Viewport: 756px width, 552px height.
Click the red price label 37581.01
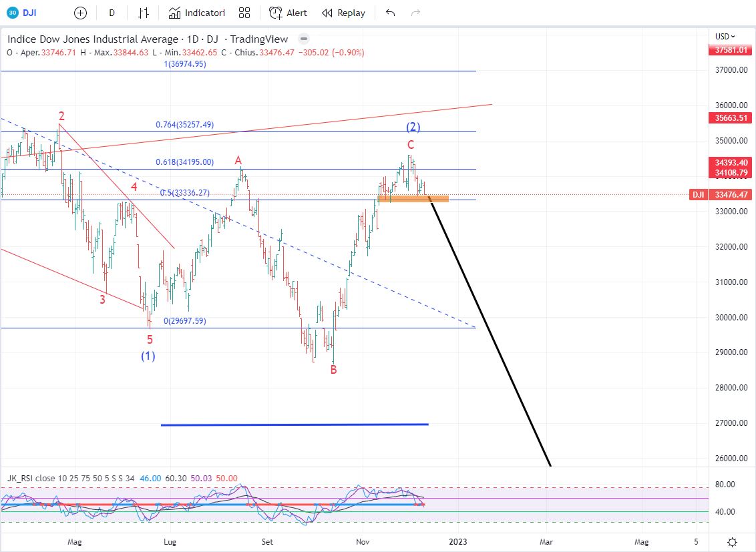(x=731, y=49)
